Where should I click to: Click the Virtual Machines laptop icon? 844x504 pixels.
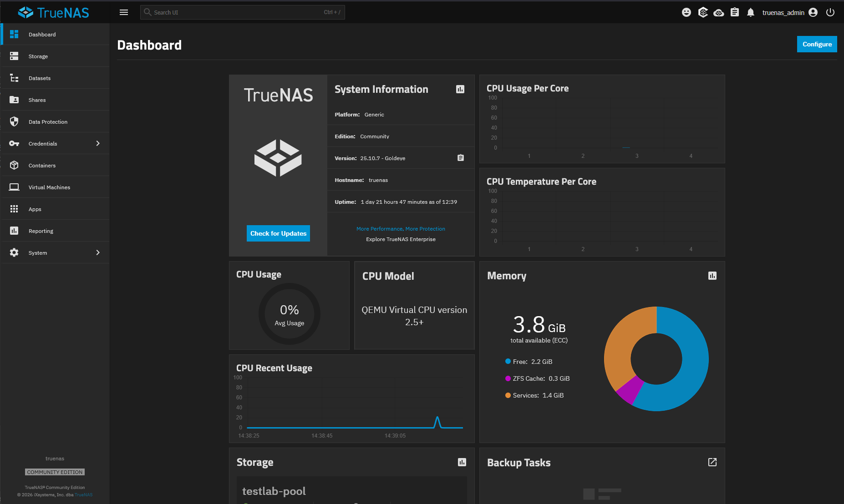click(x=14, y=187)
